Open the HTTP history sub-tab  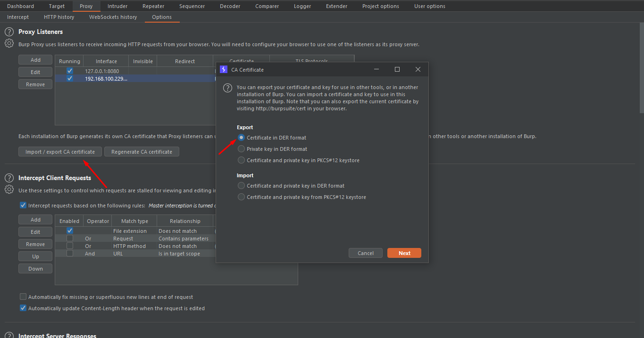pos(59,17)
